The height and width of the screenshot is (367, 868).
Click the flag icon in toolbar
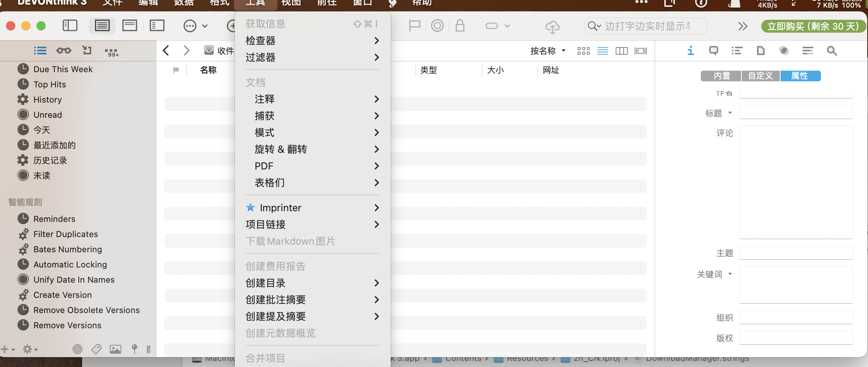(414, 26)
